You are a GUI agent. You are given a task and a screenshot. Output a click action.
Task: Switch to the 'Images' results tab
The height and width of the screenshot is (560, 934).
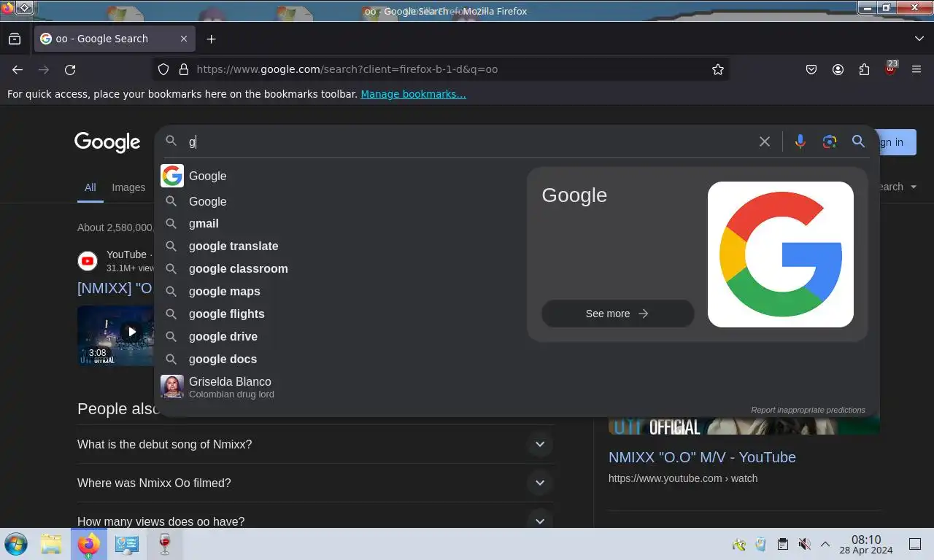pyautogui.click(x=128, y=187)
